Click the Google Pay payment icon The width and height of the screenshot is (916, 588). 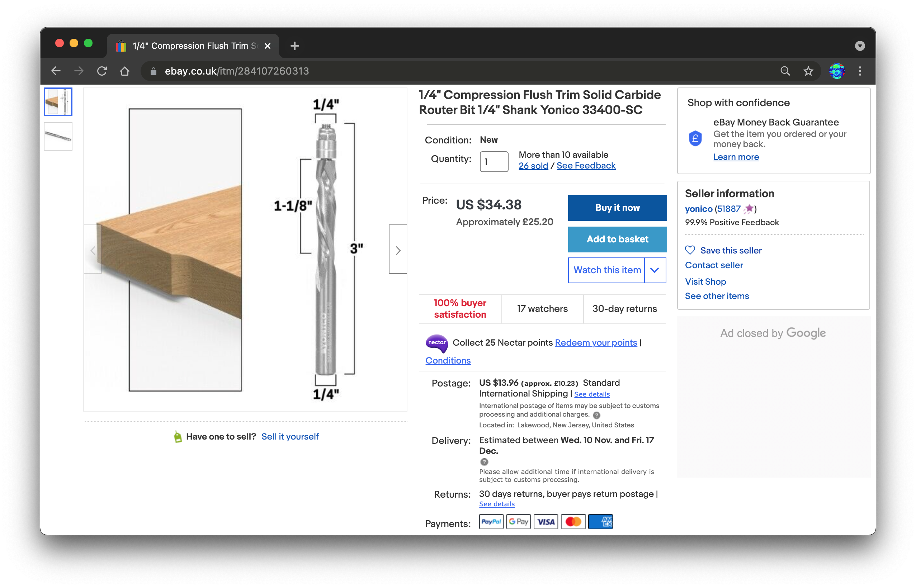click(519, 522)
